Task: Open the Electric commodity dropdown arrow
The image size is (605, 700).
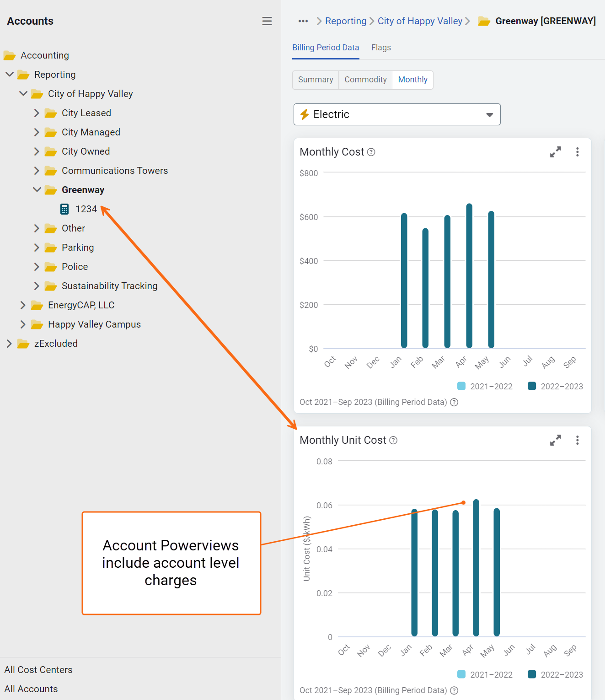Action: pos(490,114)
